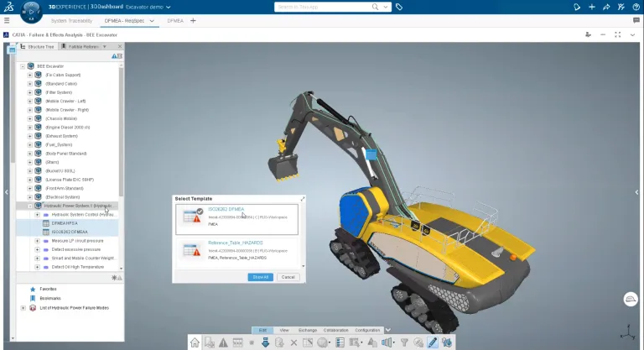Click the notifications bell-like icon in top bar
Image resolution: width=644 pixels, height=350 pixels.
(x=577, y=7)
